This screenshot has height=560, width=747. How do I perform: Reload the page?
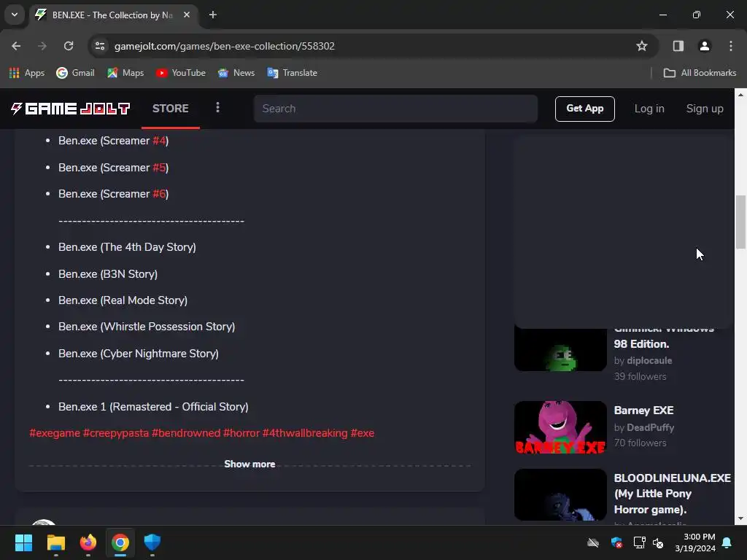tap(69, 46)
